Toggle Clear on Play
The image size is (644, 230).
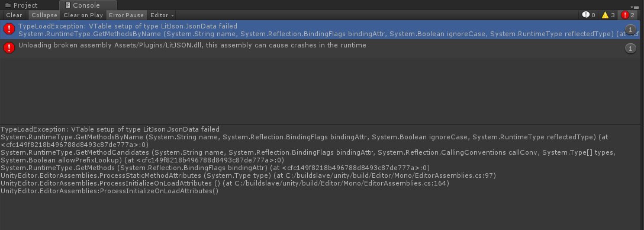point(83,15)
